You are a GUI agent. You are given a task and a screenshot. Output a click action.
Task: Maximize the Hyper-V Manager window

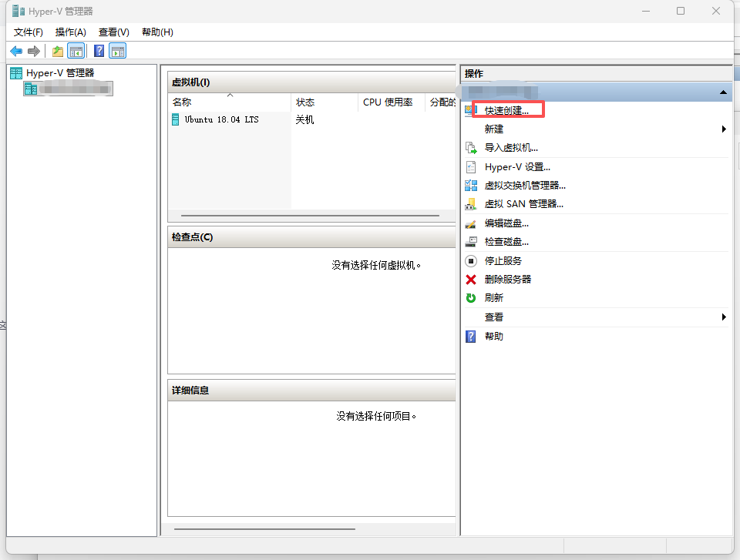pos(681,11)
